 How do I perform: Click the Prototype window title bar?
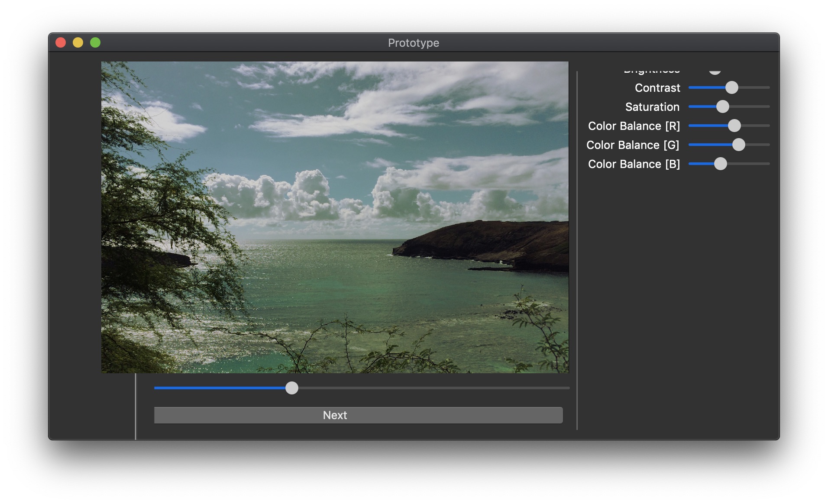point(413,42)
